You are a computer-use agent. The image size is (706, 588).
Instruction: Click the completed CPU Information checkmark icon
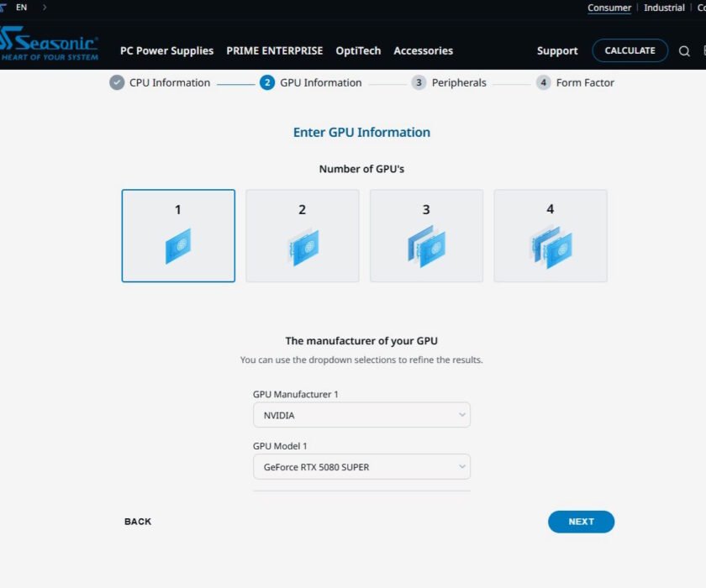point(117,83)
